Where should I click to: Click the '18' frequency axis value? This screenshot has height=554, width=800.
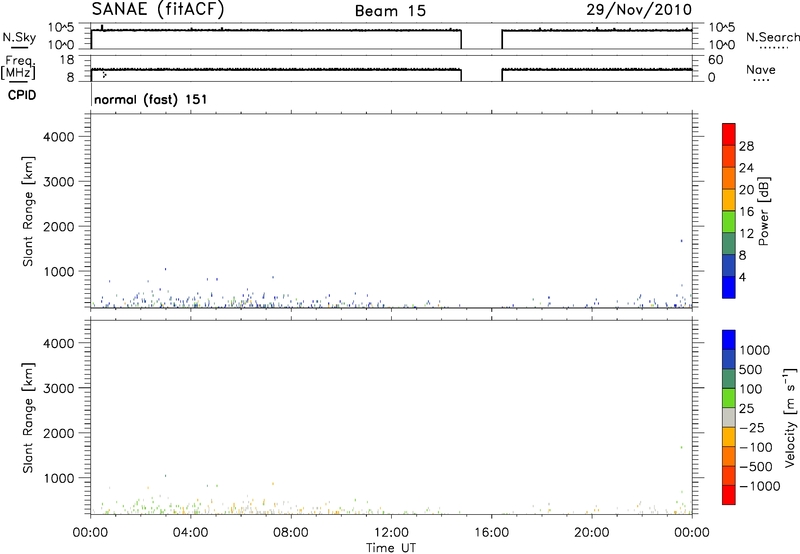[67, 60]
